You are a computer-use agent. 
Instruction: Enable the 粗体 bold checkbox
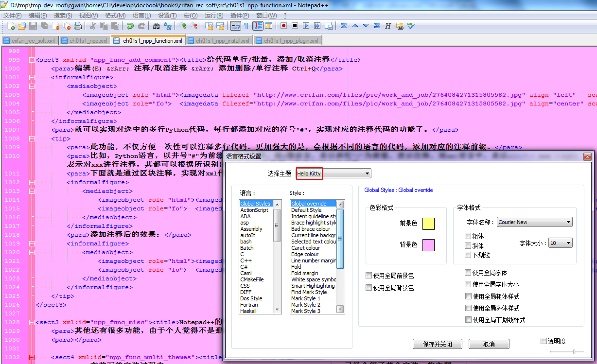468,236
